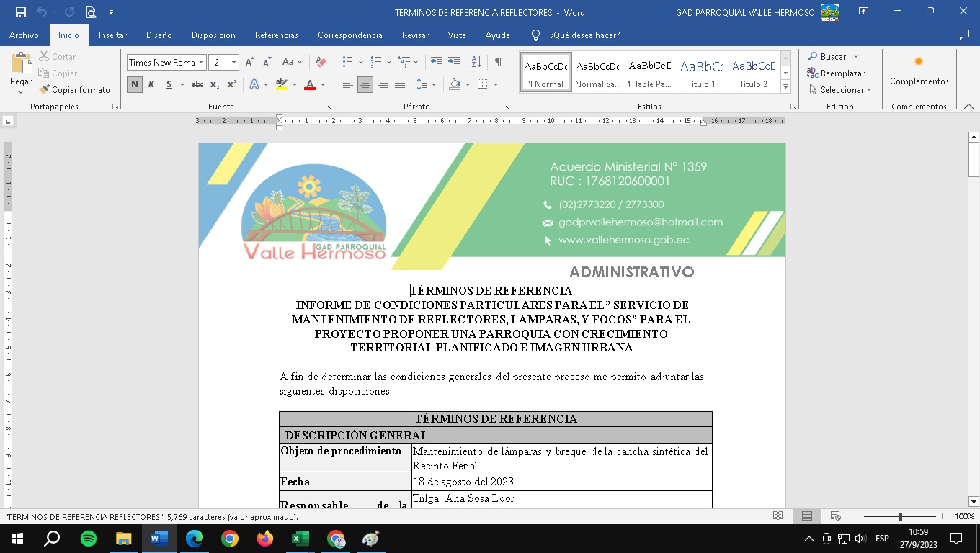The height and width of the screenshot is (553, 980).
Task: Apply the Título 1 style
Action: coord(701,72)
